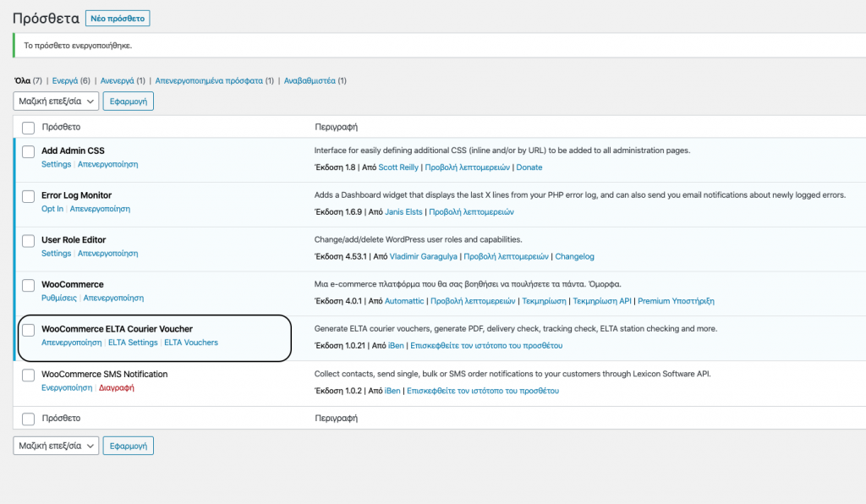This screenshot has width=866, height=504.
Task: Open the 'Όλα (7)' filter
Action: click(28, 80)
